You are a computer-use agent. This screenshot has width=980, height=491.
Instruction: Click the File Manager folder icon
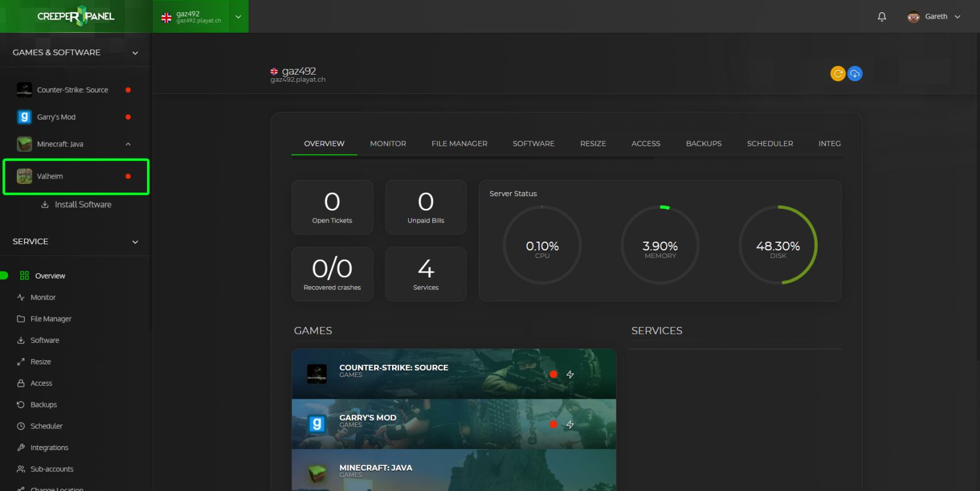point(21,319)
